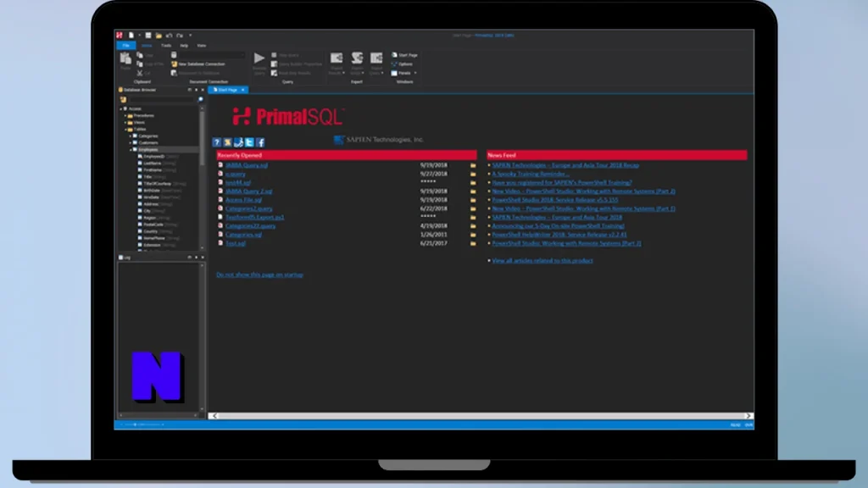Screen dimensions: 868x488
Task: Open the quick access toolbar customize arrow
Action: pyautogui.click(x=191, y=35)
